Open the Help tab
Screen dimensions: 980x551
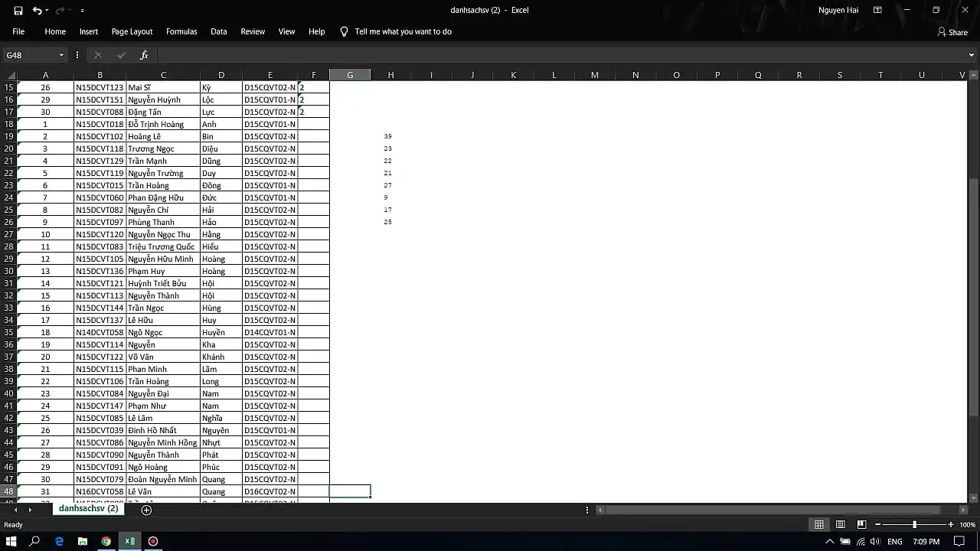pyautogui.click(x=317, y=31)
